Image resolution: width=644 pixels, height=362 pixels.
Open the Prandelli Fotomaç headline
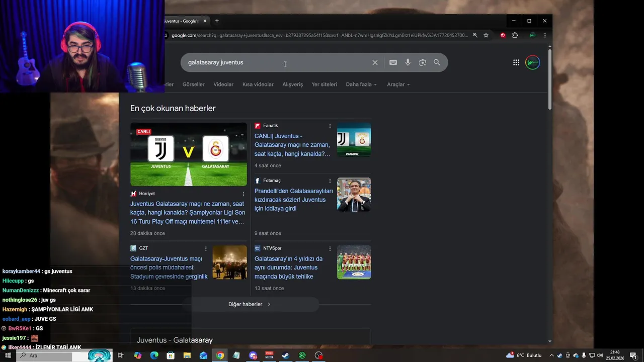[x=293, y=200]
